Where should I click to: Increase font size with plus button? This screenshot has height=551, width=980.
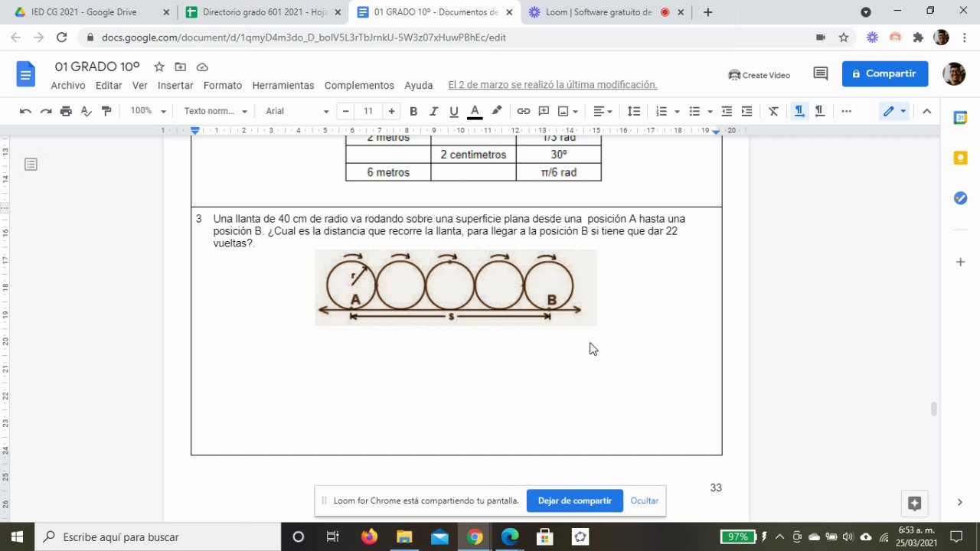(x=391, y=111)
